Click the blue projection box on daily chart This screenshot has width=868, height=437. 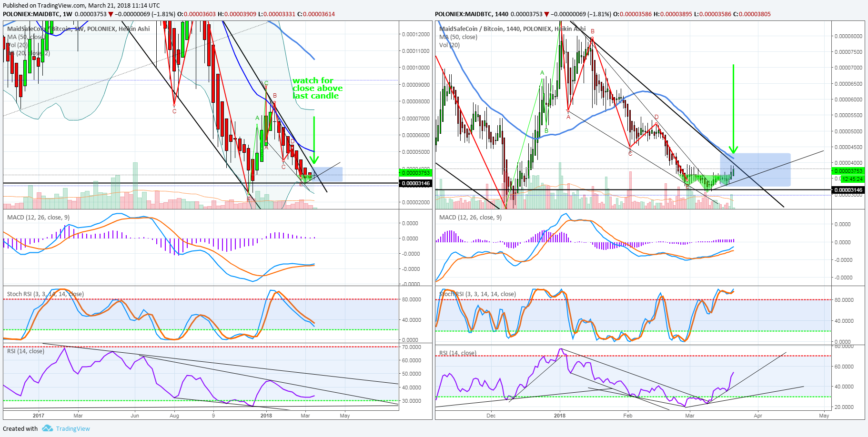click(x=755, y=169)
